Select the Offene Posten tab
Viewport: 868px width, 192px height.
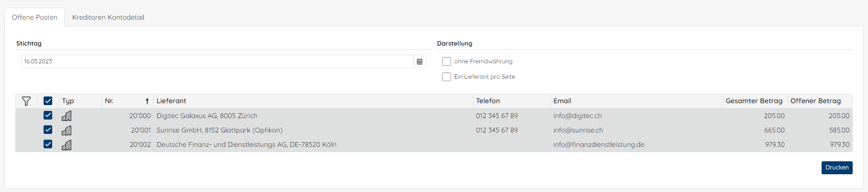(x=34, y=17)
